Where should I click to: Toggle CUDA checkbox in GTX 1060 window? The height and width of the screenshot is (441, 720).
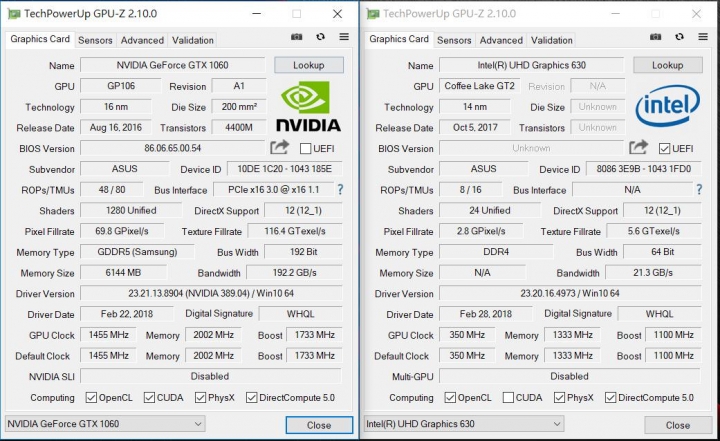[x=149, y=397]
